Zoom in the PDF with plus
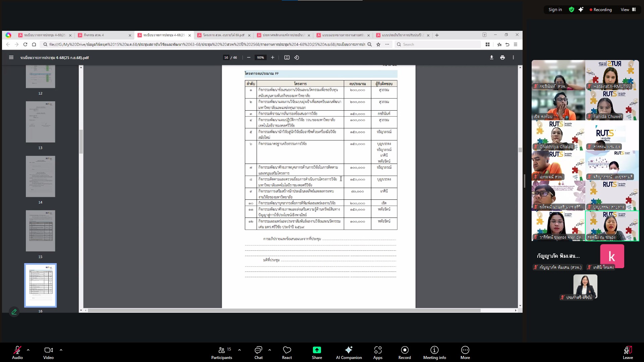The image size is (644, 362). 272,58
